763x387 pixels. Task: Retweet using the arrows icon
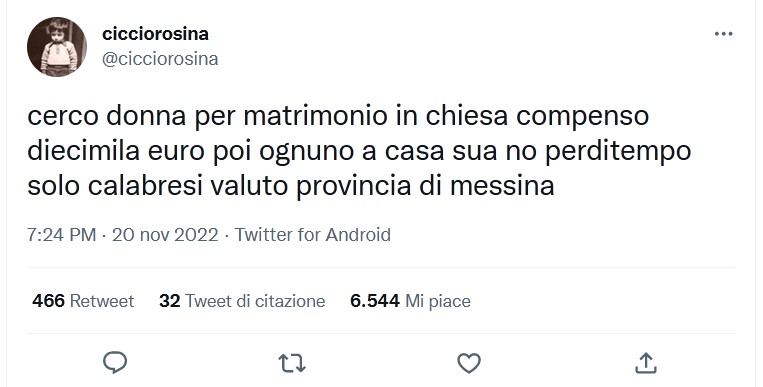pyautogui.click(x=292, y=363)
